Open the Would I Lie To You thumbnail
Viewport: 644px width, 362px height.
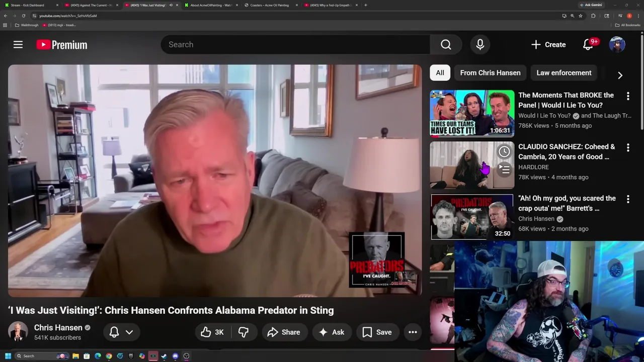pyautogui.click(x=472, y=113)
